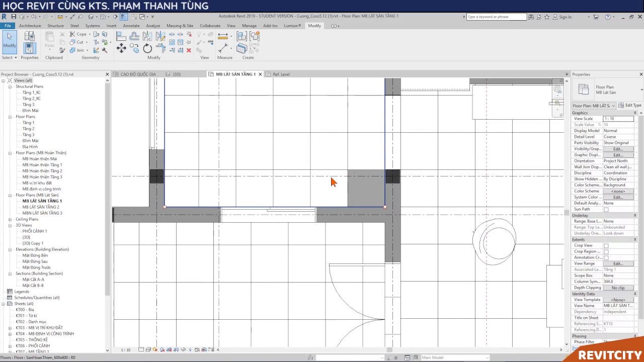This screenshot has width=644, height=362.
Task: Select the Copy tool in Modify panel
Action: coord(134,48)
